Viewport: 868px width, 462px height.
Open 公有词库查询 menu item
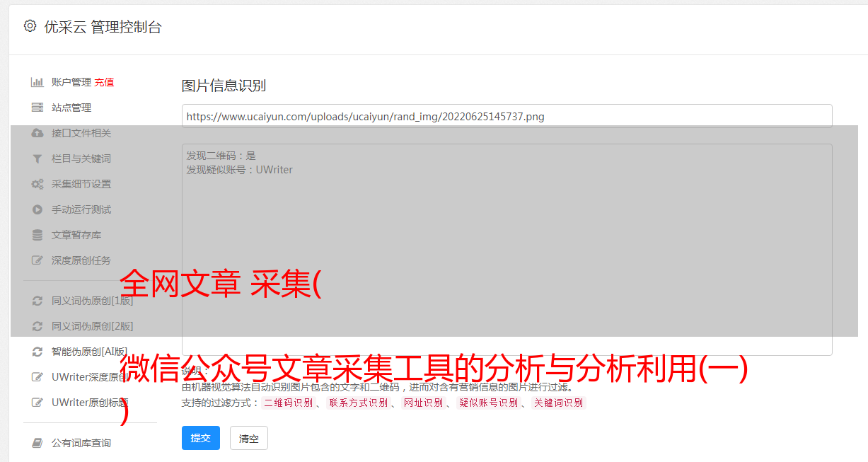click(x=81, y=443)
